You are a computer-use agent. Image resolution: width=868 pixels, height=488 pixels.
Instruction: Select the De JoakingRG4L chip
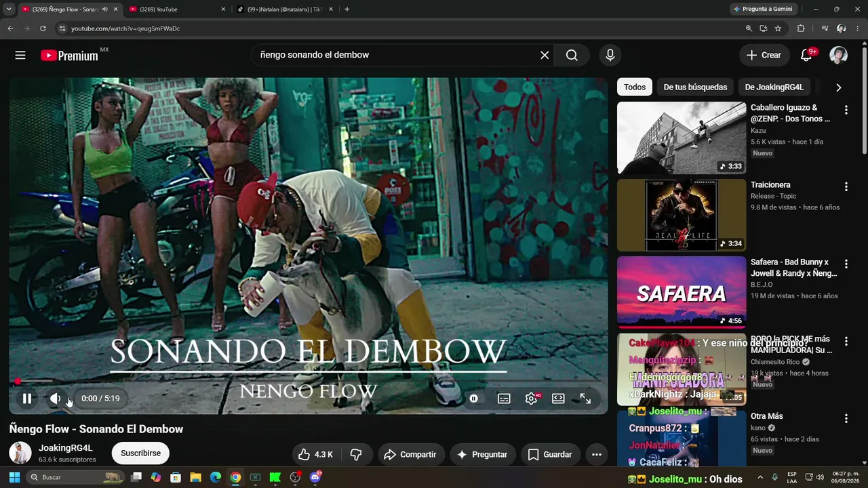click(774, 87)
